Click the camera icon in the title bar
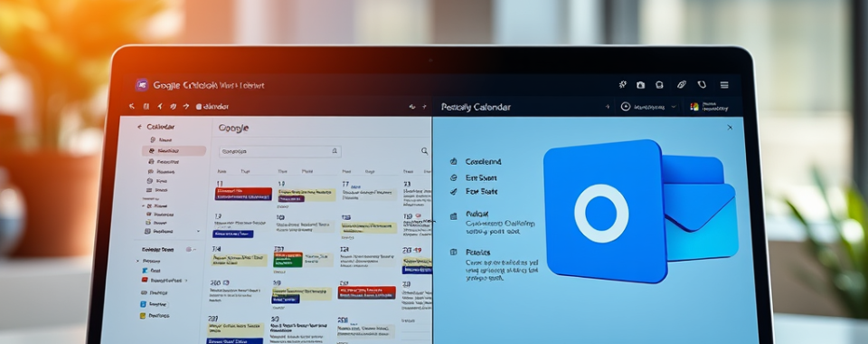 point(640,85)
